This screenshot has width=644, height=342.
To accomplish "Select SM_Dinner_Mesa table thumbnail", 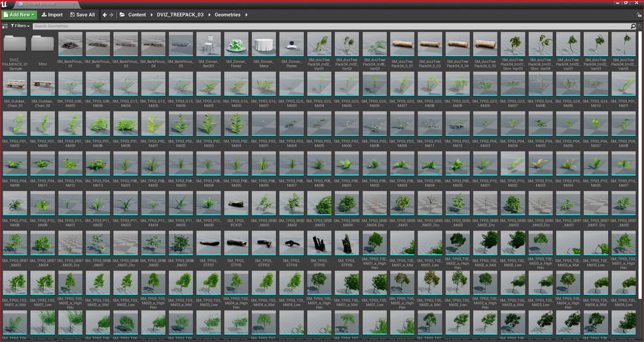I will (x=264, y=44).
